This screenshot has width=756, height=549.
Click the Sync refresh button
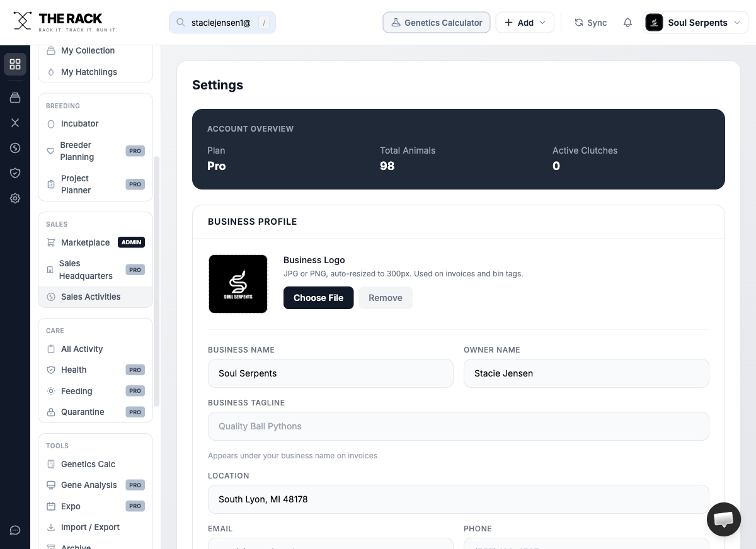tap(590, 23)
